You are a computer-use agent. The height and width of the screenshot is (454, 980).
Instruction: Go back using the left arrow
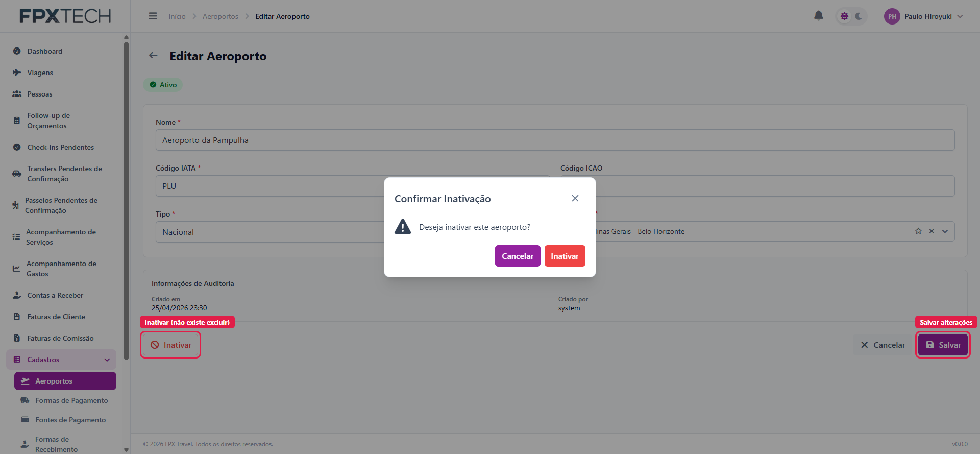[153, 55]
